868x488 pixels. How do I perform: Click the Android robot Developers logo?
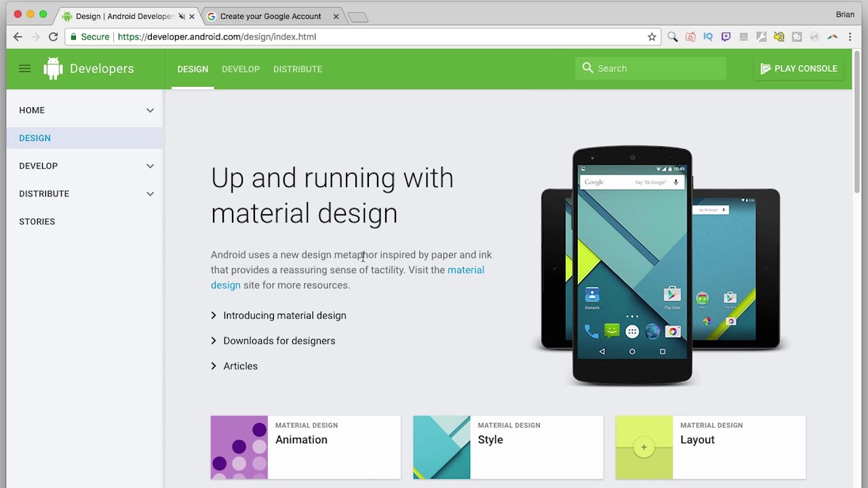[x=53, y=68]
